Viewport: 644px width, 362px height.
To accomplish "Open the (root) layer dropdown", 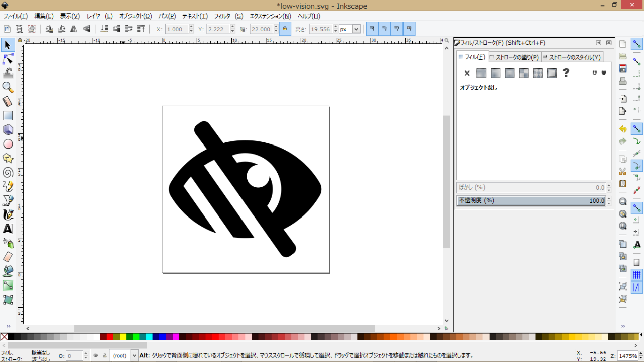I will click(123, 355).
